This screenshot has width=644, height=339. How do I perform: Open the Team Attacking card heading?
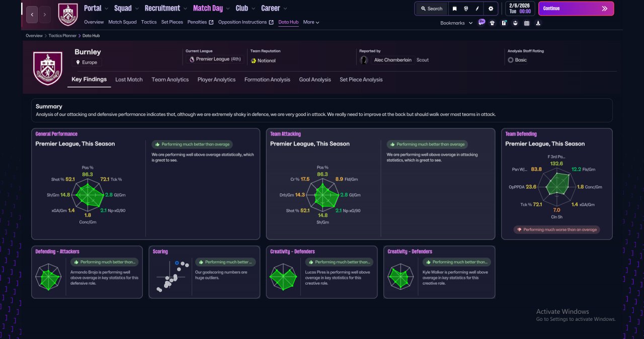pyautogui.click(x=285, y=134)
